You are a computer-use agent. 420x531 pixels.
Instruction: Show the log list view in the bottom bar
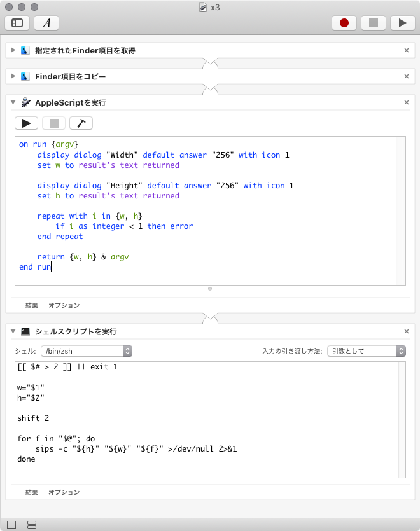[x=11, y=525]
